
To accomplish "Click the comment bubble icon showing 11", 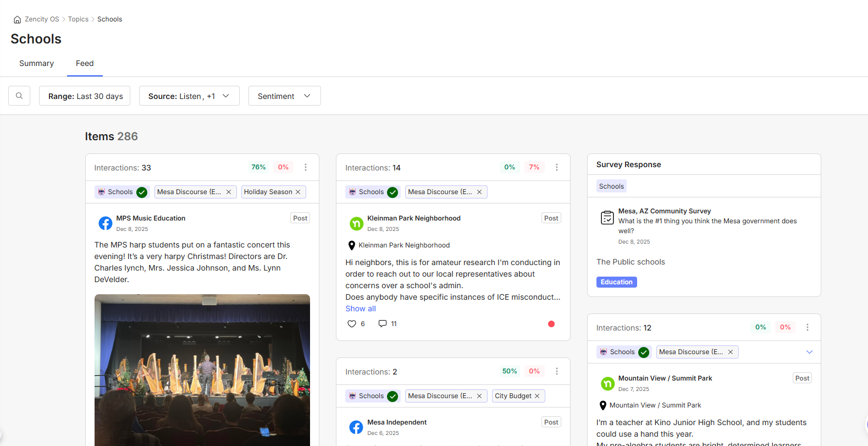I will tap(383, 324).
